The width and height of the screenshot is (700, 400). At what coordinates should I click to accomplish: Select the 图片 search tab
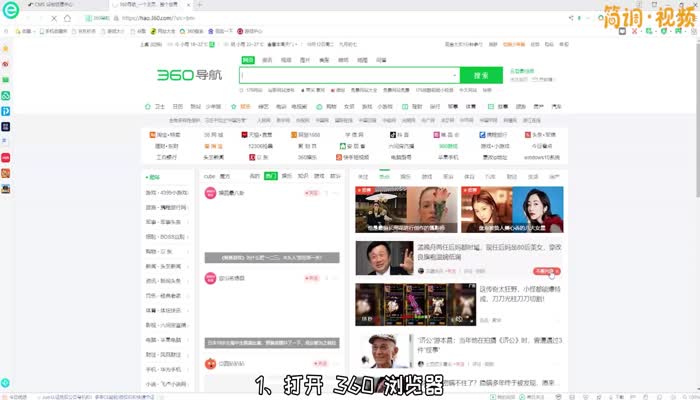pos(305,60)
